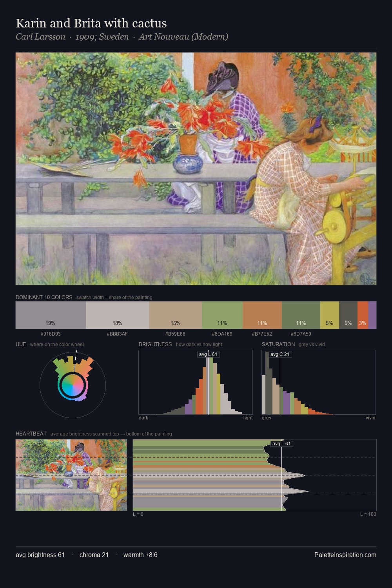Click 'average brightness scanned top → bottom' caption
The height and width of the screenshot is (588, 392).
click(x=111, y=434)
